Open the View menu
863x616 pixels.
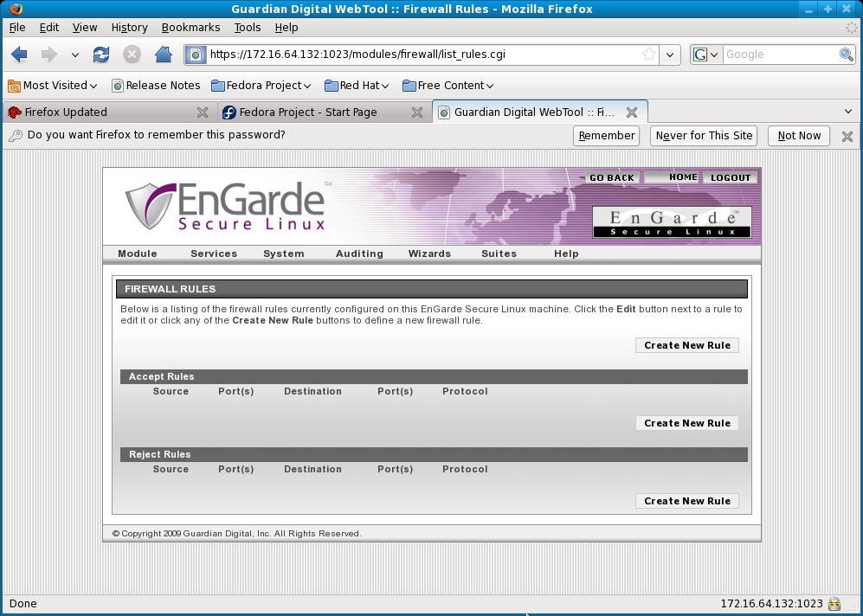tap(85, 28)
